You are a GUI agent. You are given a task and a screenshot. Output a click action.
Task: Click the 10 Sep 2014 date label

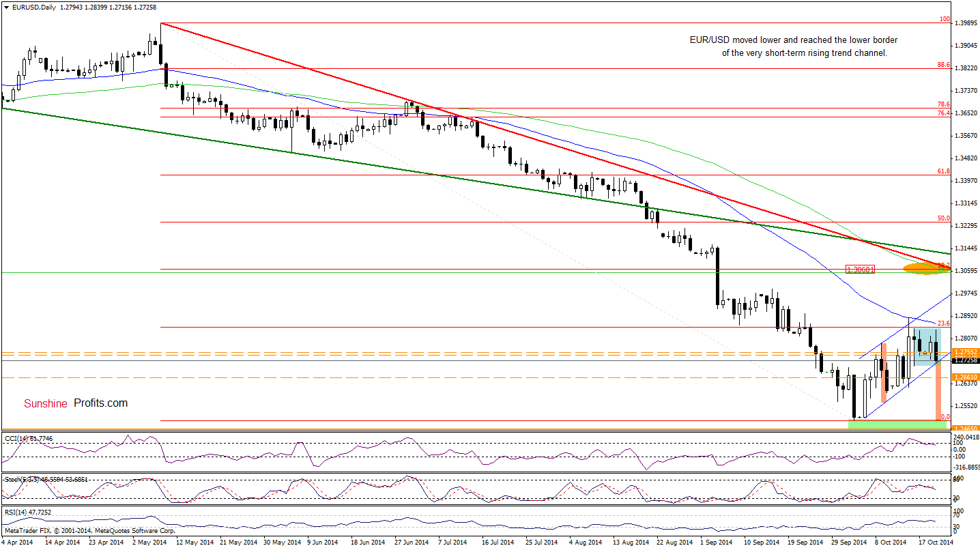(x=763, y=542)
